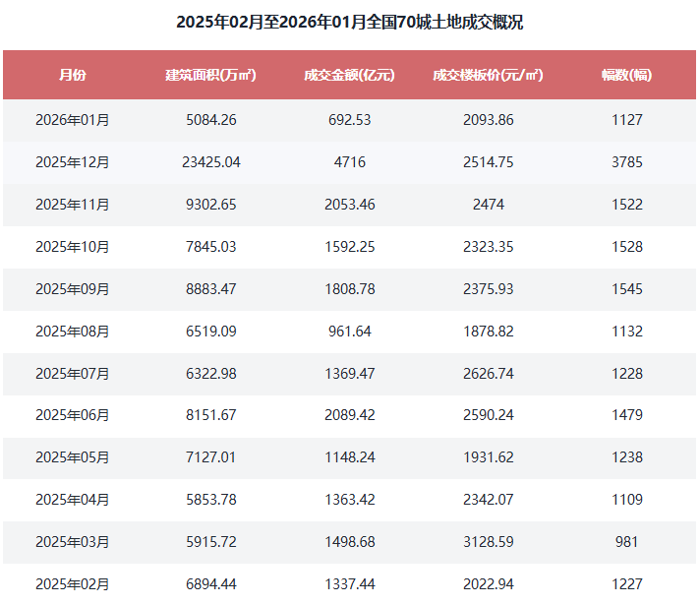
Task: Select the 2026年01月 row month cell
Action: 72,120
